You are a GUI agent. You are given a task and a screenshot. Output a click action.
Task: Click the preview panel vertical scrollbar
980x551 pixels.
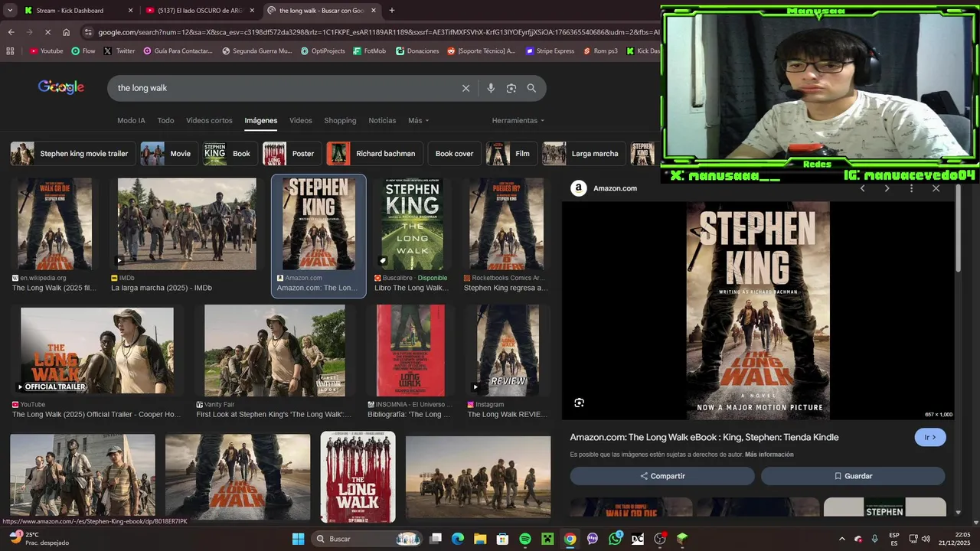[x=958, y=230]
